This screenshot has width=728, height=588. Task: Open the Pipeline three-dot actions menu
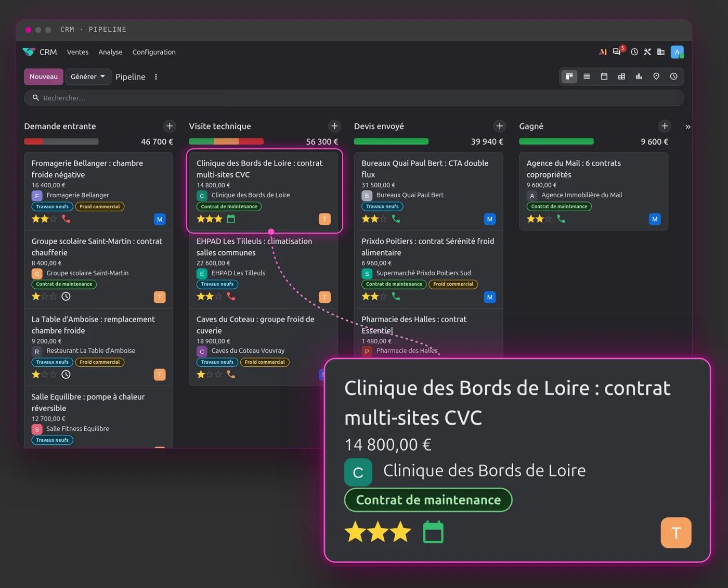tap(156, 77)
